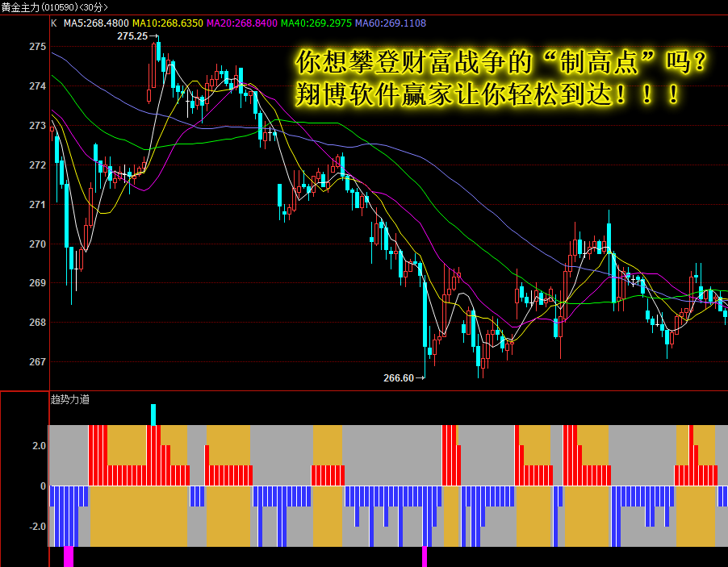Screen dimensions: 728x567
Task: Select the MA40:269.2975 indicator label
Action: (316, 23)
